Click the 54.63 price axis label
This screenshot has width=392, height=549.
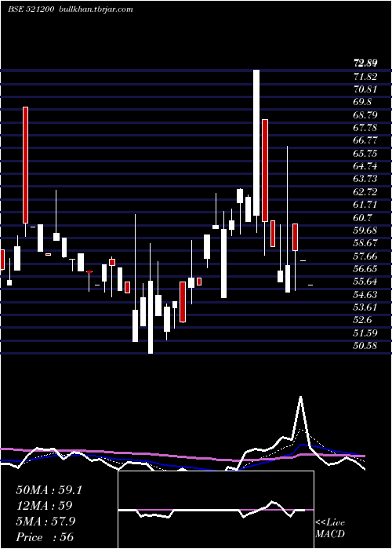[x=365, y=294]
